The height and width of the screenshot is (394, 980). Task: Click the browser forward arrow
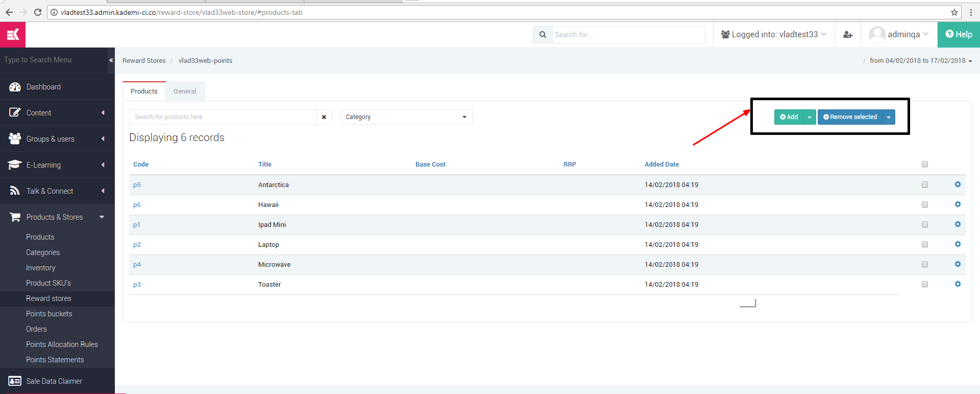click(x=23, y=12)
